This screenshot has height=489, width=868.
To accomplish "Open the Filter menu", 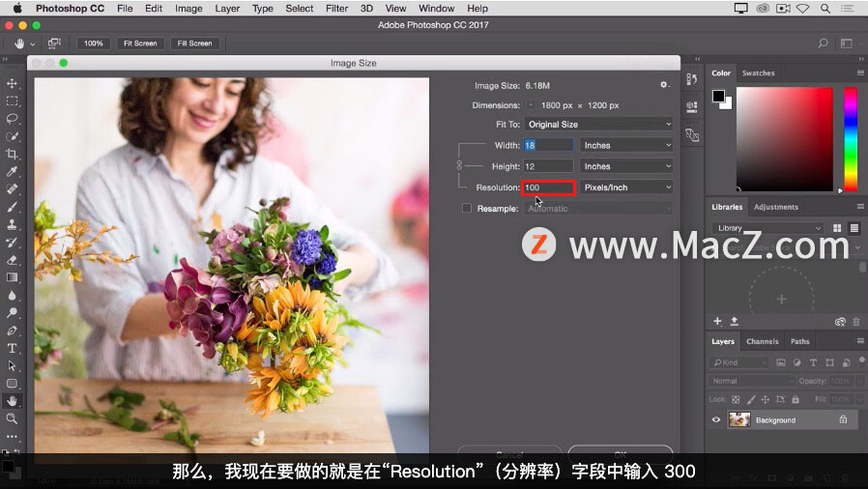I will 336,9.
